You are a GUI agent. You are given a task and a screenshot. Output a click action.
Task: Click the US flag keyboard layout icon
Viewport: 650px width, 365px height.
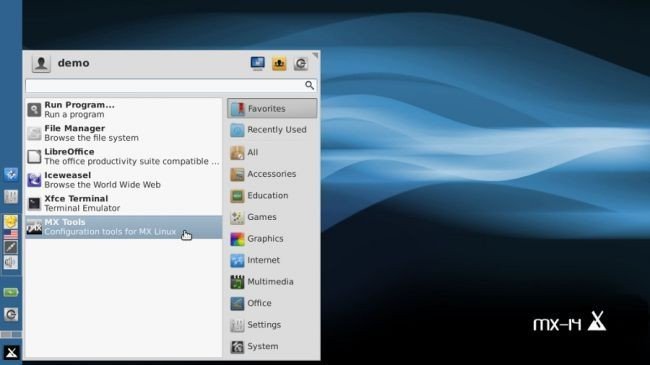(11, 235)
